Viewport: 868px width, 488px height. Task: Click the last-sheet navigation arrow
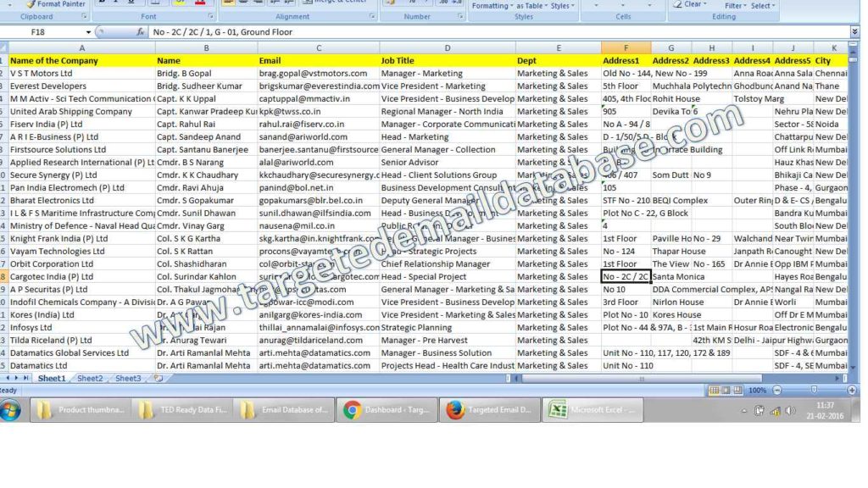25,378
